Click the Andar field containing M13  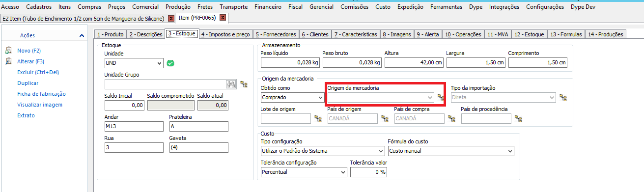[x=134, y=127]
